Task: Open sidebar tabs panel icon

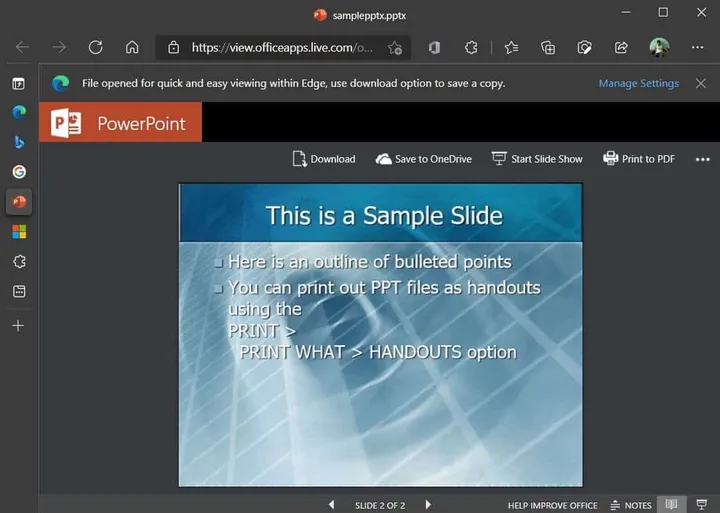Action: point(18,84)
